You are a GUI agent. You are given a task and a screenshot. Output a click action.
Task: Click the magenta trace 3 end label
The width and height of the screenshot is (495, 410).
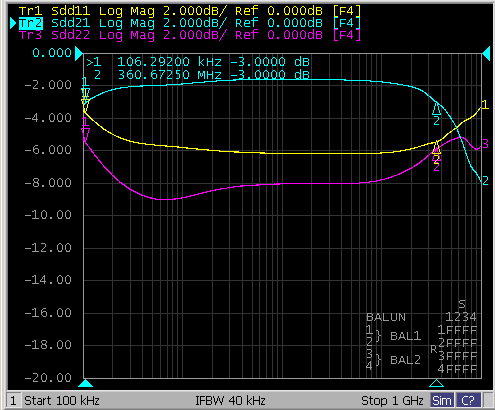(485, 144)
